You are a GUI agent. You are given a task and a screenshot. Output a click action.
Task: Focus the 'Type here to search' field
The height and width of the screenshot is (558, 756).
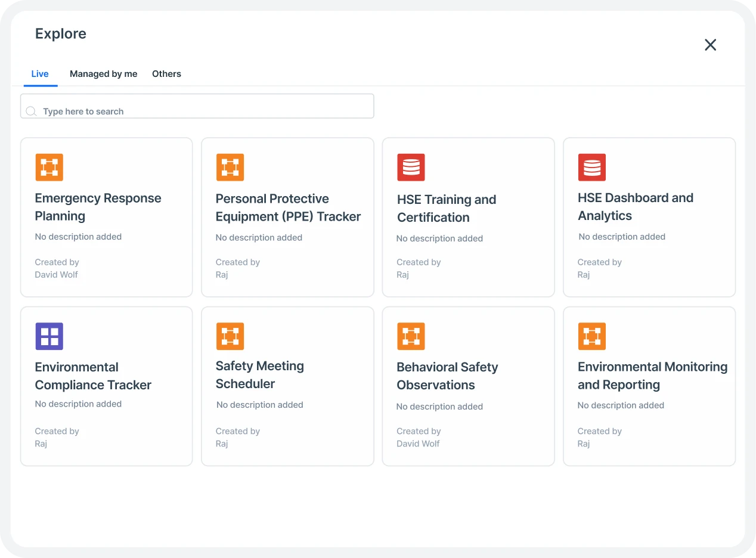tap(197, 106)
